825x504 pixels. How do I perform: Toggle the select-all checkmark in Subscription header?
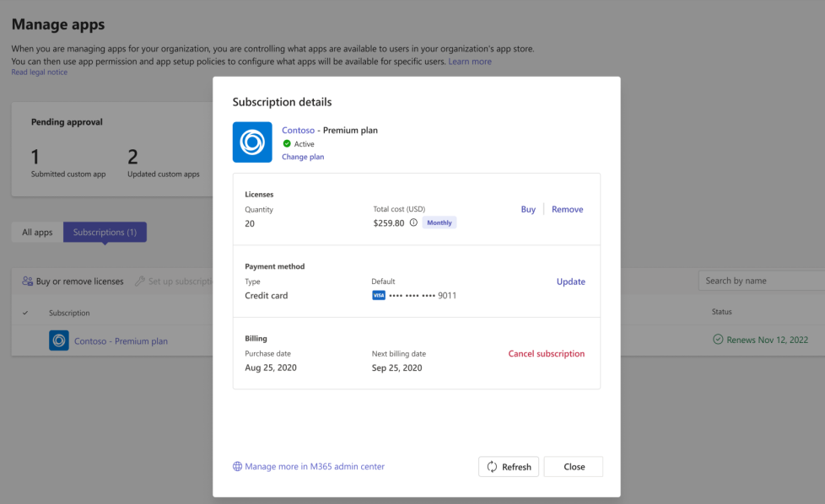pyautogui.click(x=25, y=313)
